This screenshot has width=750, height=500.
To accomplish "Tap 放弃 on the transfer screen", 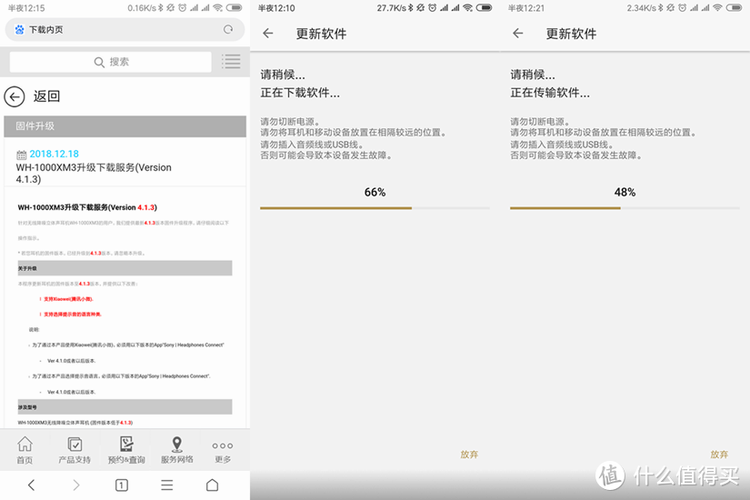I will coord(719,454).
